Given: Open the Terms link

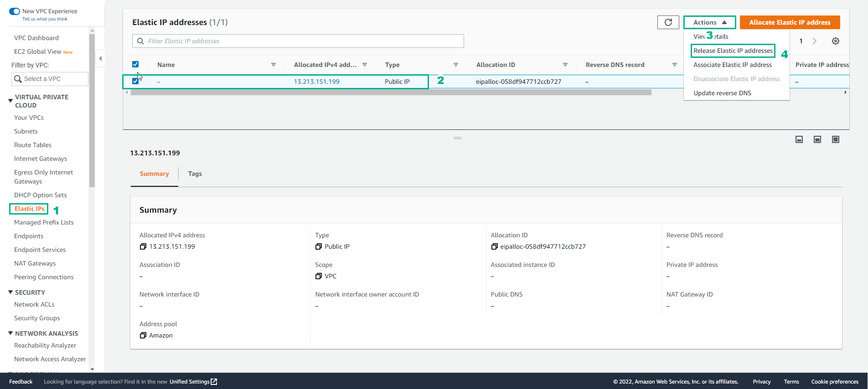Looking at the screenshot, I should tap(791, 382).
